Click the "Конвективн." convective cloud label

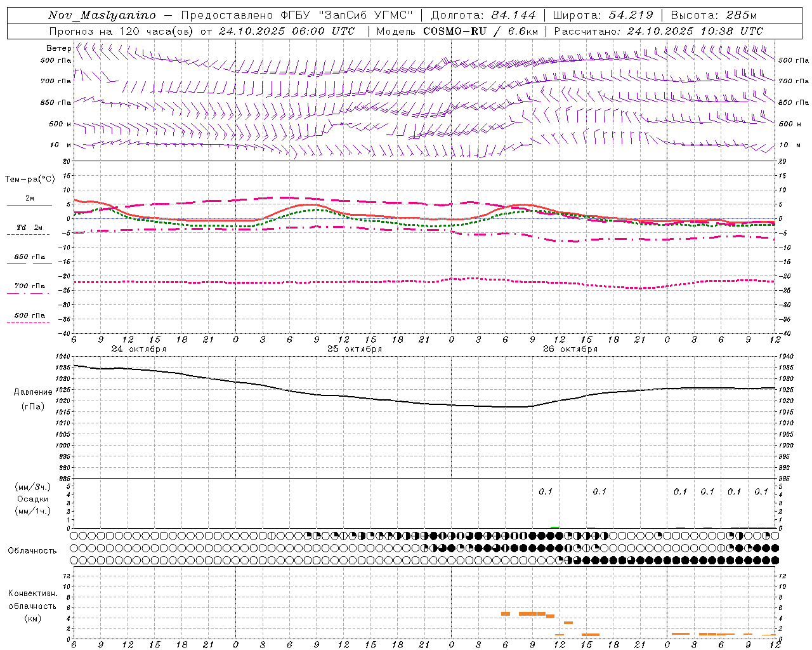(x=33, y=594)
